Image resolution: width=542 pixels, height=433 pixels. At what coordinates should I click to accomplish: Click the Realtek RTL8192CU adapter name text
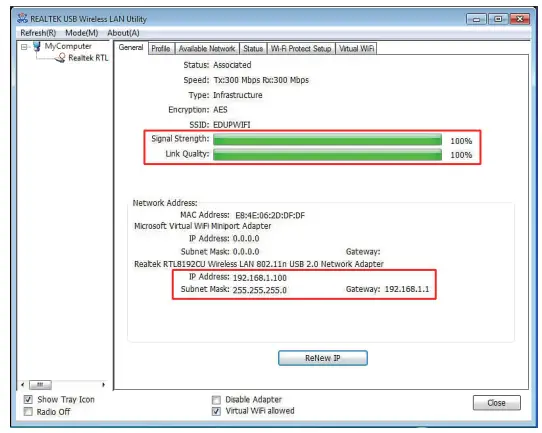(259, 264)
